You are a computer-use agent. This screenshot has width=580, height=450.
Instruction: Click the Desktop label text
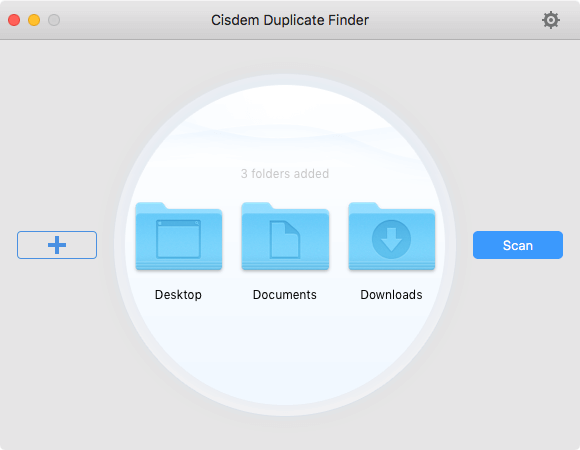pos(178,295)
